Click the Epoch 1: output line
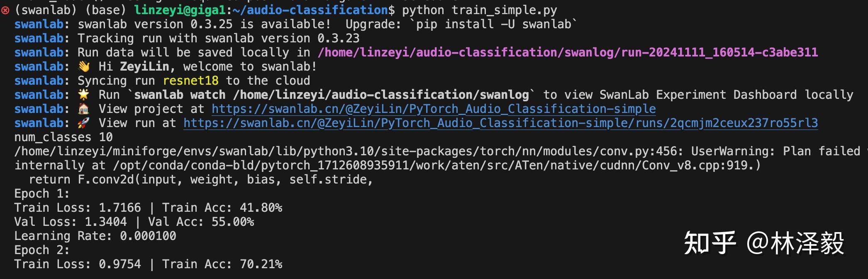 41,194
